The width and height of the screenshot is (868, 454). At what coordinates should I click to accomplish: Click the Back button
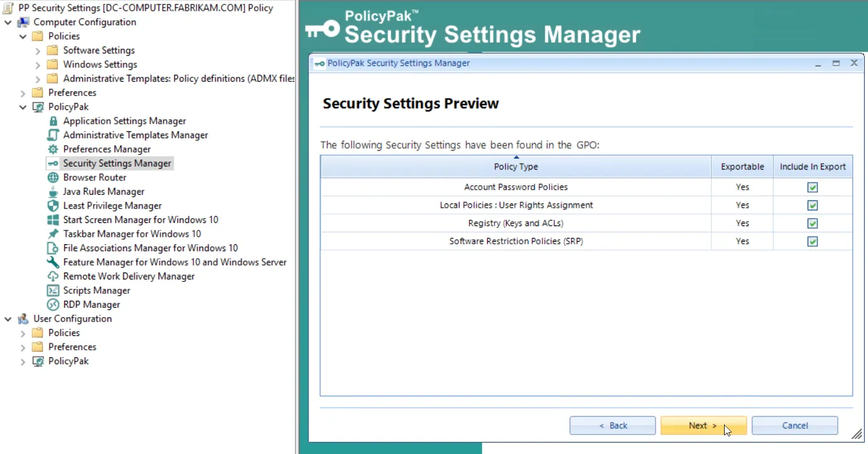pyautogui.click(x=612, y=426)
